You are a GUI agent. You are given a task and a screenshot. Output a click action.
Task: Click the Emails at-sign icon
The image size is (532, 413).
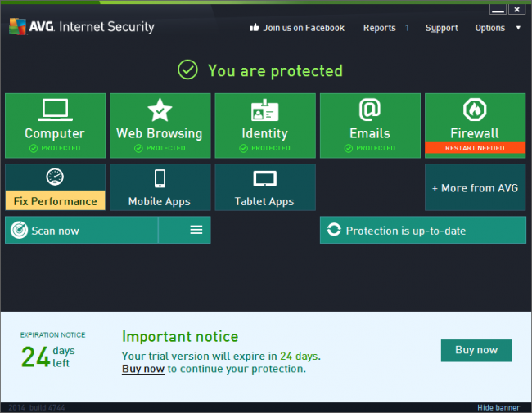(370, 109)
